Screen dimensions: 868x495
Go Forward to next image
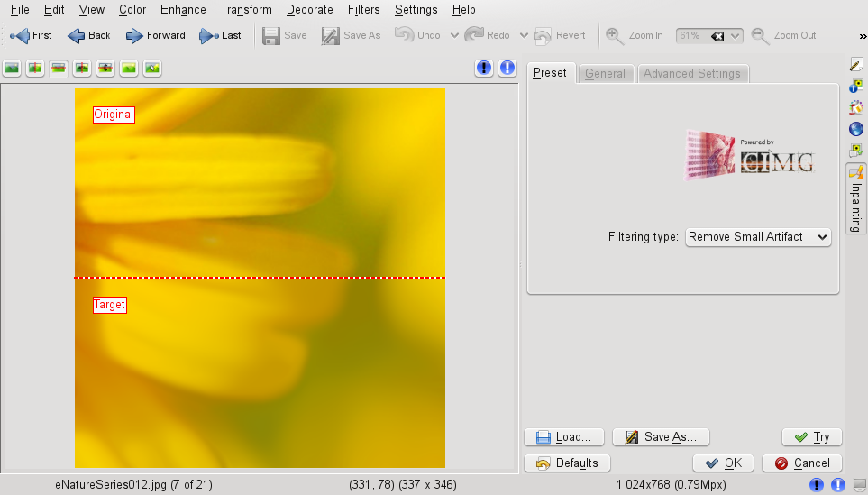click(x=156, y=35)
